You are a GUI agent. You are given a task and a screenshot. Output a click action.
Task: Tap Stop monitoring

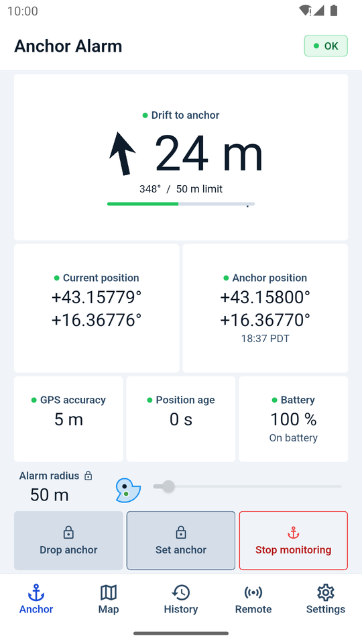[x=294, y=541]
